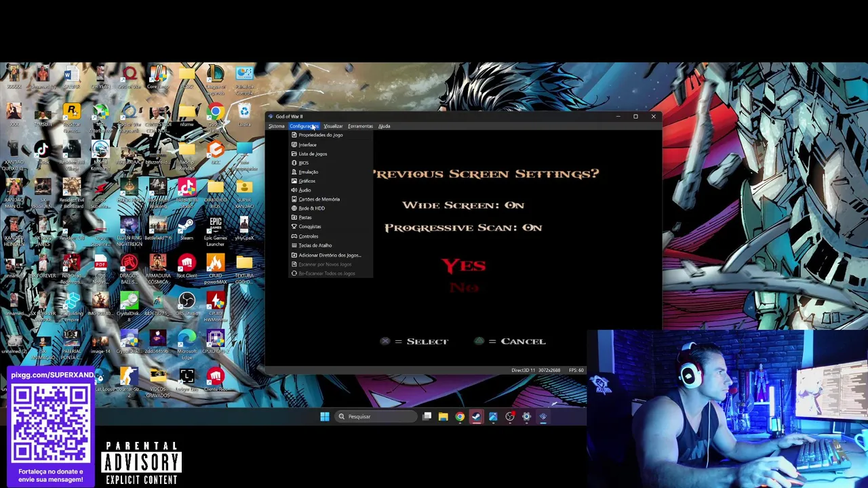868x488 pixels.
Task: Open League of Legends desktop icon
Action: [x=216, y=79]
